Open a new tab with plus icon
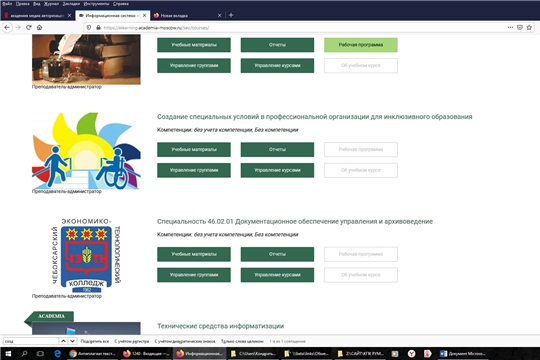This screenshot has width=540, height=360. [231, 15]
